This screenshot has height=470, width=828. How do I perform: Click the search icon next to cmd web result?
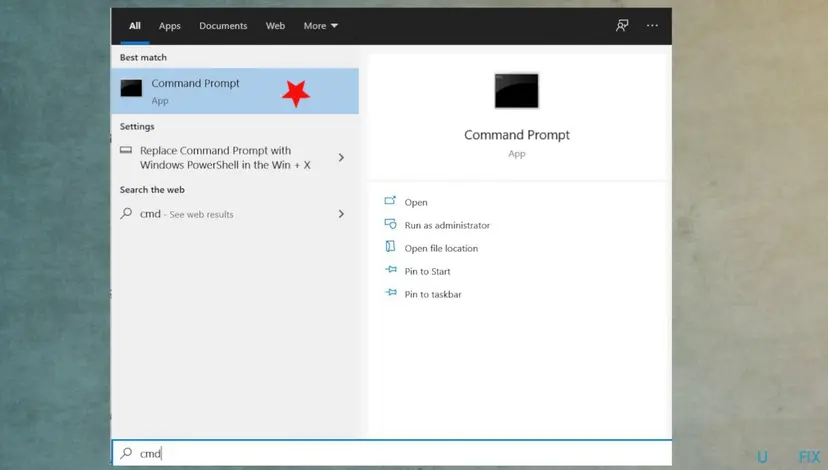(x=126, y=213)
